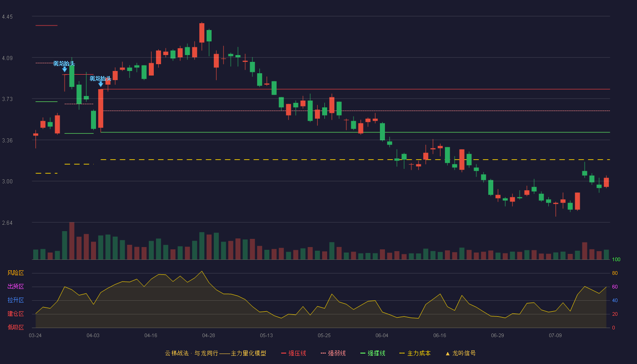Toggle the 强弱线 legend series
The image size is (637, 364).
coord(333,353)
